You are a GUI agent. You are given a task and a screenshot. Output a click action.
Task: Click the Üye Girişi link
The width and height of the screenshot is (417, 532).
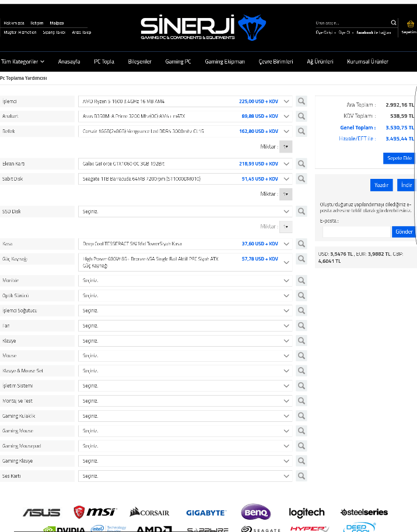point(324,33)
